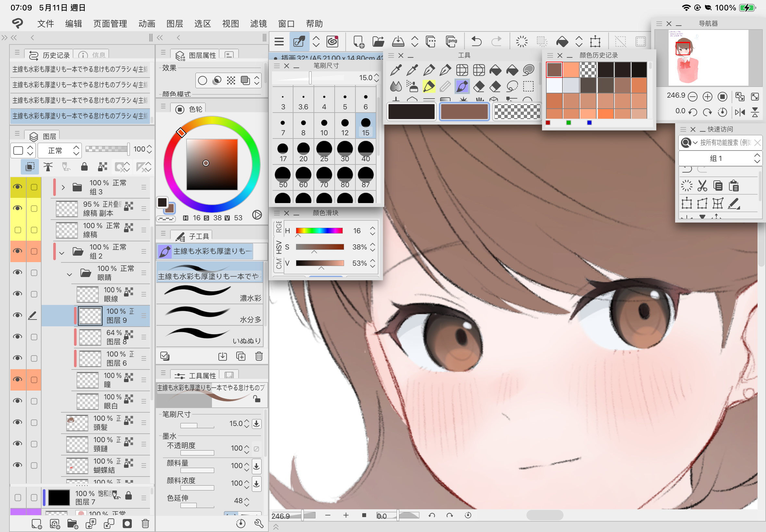This screenshot has height=532, width=766.
Task: Expand the 組 3 layer folder
Action: pos(63,187)
